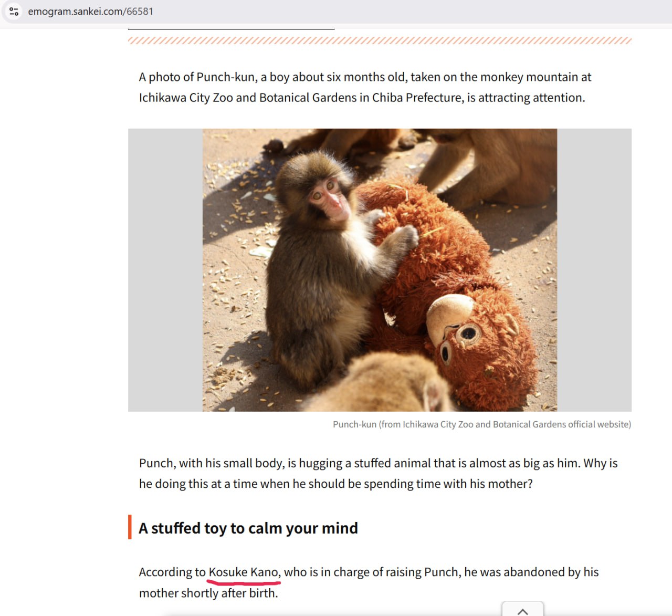Click the text 'mother shortly after birth.'
Image resolution: width=672 pixels, height=616 pixels.
tap(208, 593)
